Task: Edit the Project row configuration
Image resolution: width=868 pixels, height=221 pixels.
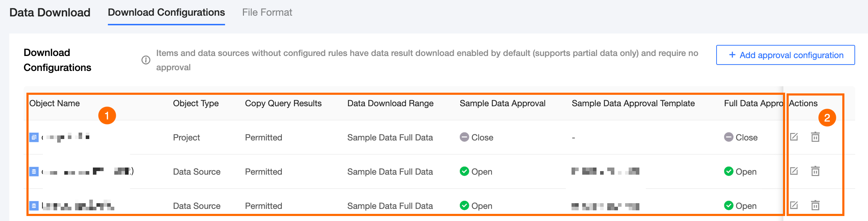Action: coord(794,137)
